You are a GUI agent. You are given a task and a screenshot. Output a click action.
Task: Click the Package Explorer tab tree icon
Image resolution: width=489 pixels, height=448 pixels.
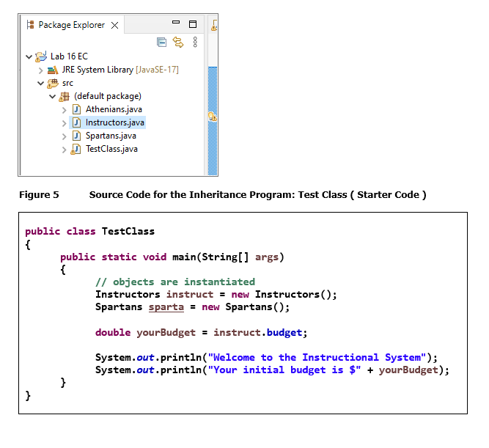[30, 25]
